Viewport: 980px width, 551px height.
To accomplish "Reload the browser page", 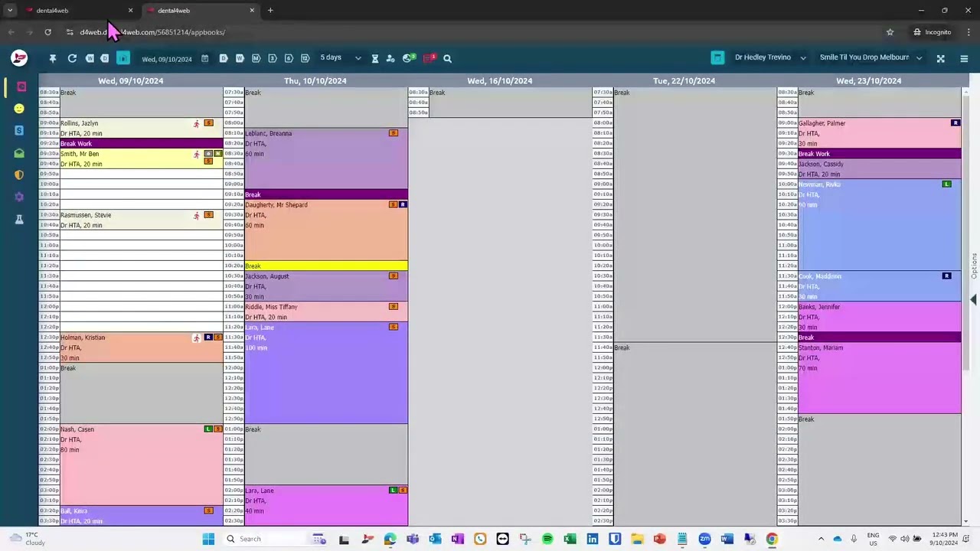I will coord(47,32).
